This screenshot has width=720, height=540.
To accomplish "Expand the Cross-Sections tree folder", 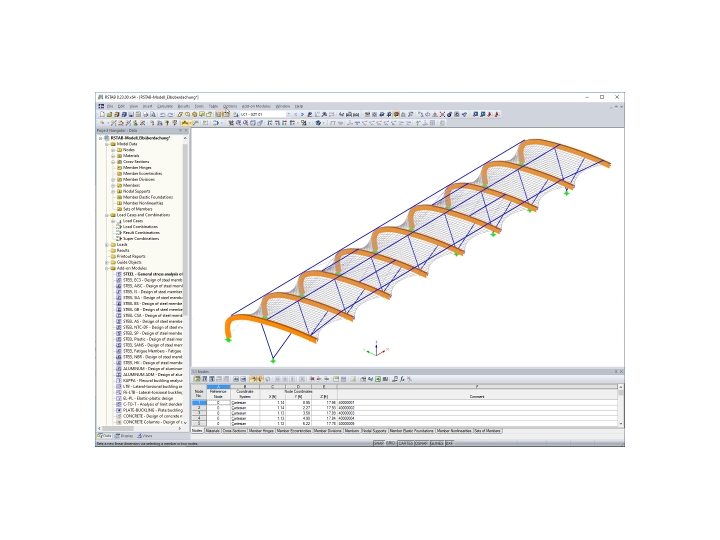I will pos(113,162).
